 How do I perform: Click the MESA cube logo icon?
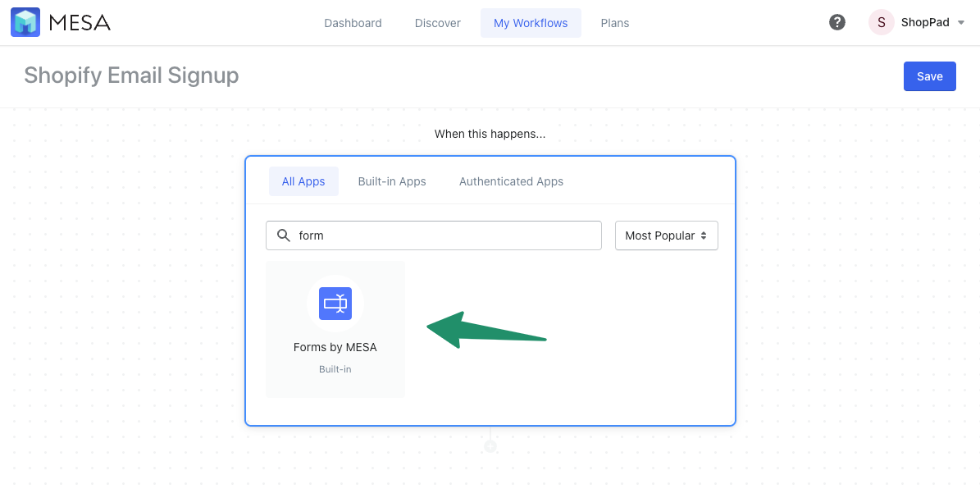pyautogui.click(x=25, y=22)
